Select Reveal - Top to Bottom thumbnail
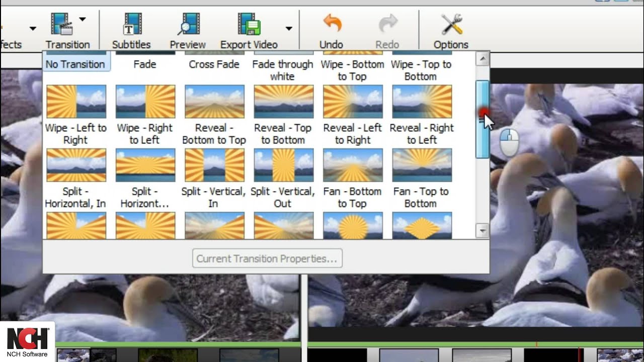 284,101
